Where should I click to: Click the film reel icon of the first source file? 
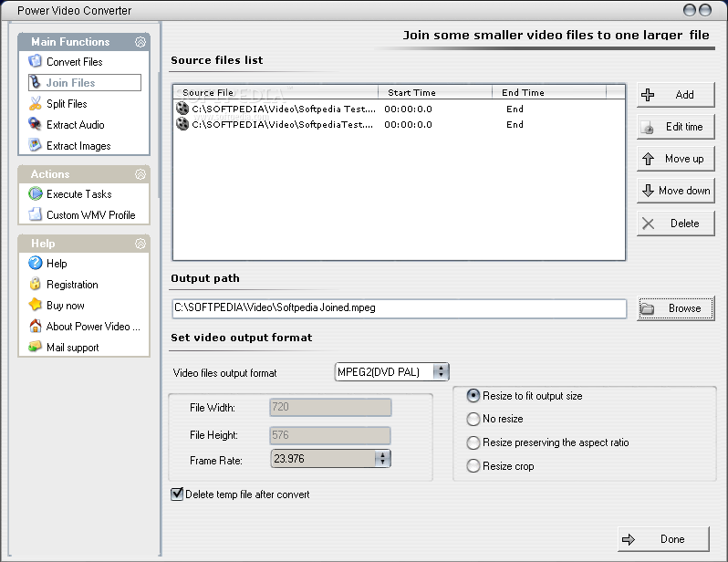click(x=182, y=109)
